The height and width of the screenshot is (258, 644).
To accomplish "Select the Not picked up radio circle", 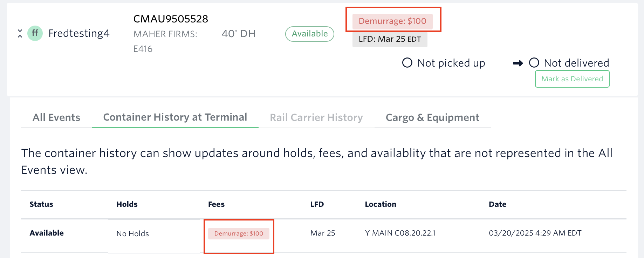I will pyautogui.click(x=407, y=63).
